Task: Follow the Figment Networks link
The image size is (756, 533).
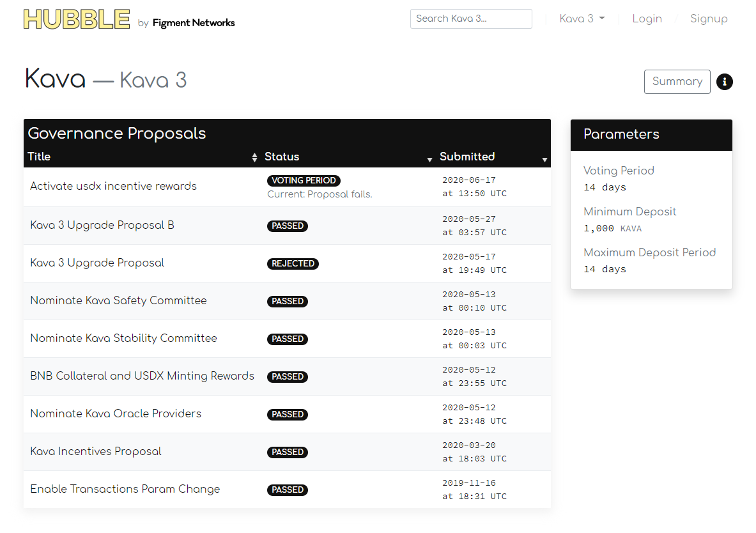Action: click(194, 22)
